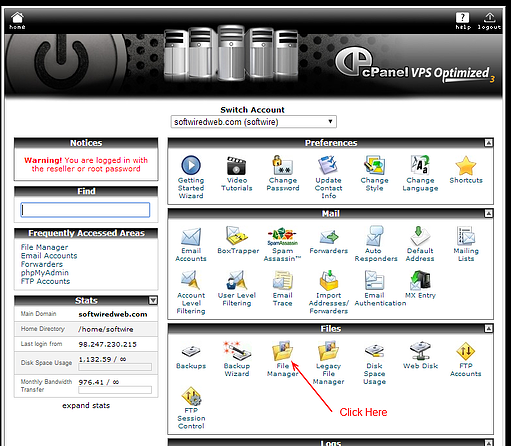Open MX Entry
Image resolution: width=511 pixels, height=446 pixels.
pyautogui.click(x=420, y=281)
